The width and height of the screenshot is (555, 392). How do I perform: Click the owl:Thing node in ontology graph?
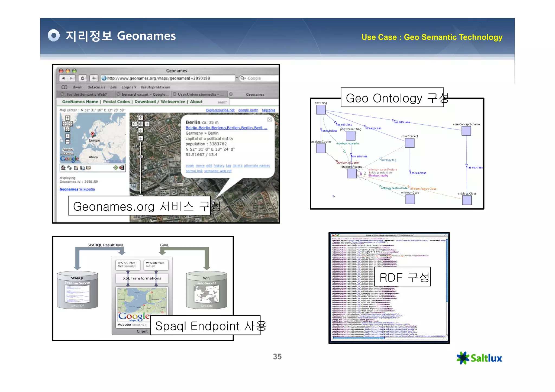tap(321, 109)
